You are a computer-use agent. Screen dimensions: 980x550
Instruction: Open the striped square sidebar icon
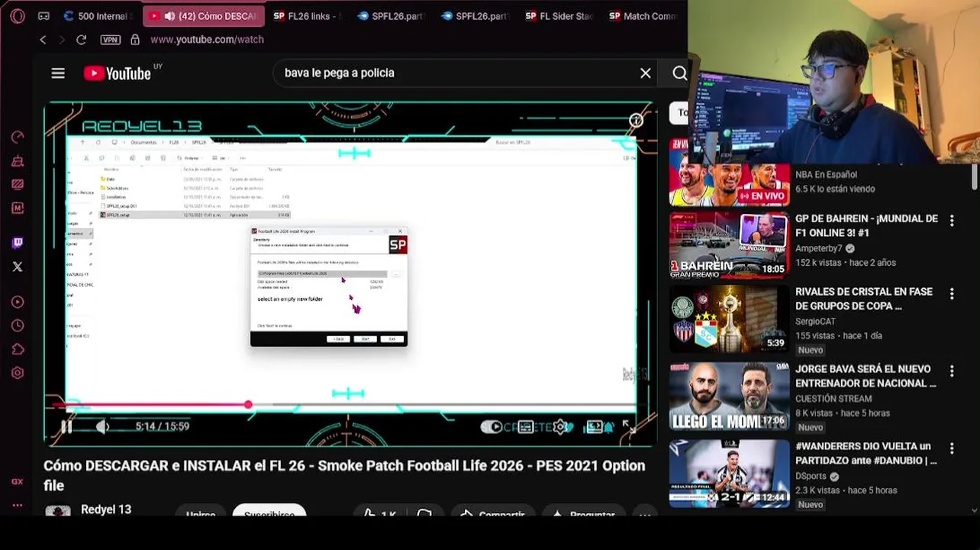click(x=18, y=184)
